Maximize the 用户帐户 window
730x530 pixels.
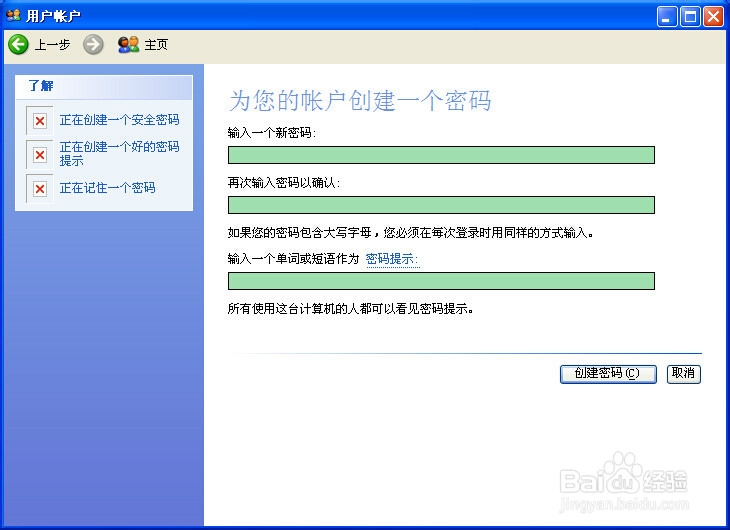click(690, 17)
